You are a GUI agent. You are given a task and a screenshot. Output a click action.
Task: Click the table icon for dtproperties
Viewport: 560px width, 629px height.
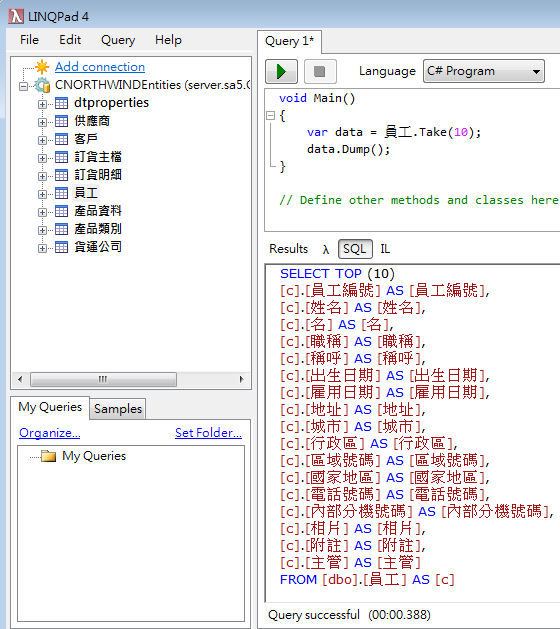tap(61, 103)
